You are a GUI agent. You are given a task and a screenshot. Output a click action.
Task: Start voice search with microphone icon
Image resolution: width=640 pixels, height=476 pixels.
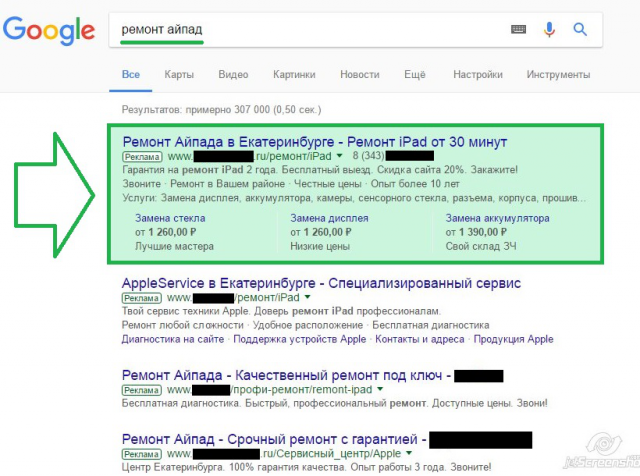(x=549, y=29)
